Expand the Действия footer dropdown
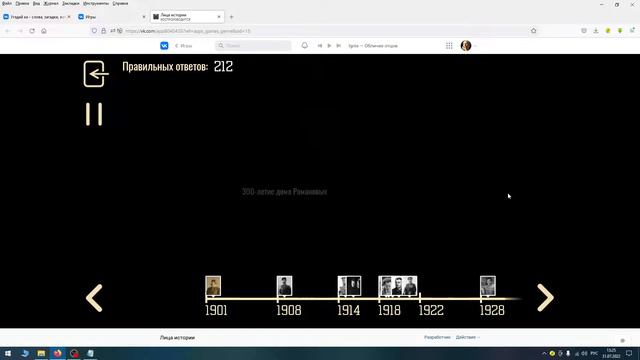This screenshot has width=640, height=360. (468, 337)
